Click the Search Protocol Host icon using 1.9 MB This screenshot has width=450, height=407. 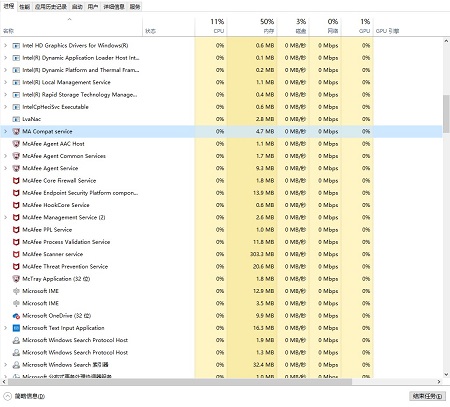(x=16, y=340)
